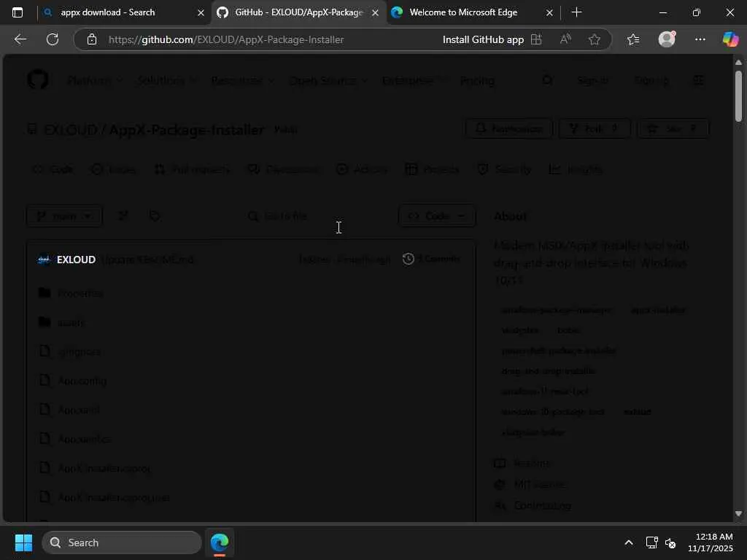
Task: Select the GitHub EXLOUD/AppX-Package tab
Action: (298, 12)
